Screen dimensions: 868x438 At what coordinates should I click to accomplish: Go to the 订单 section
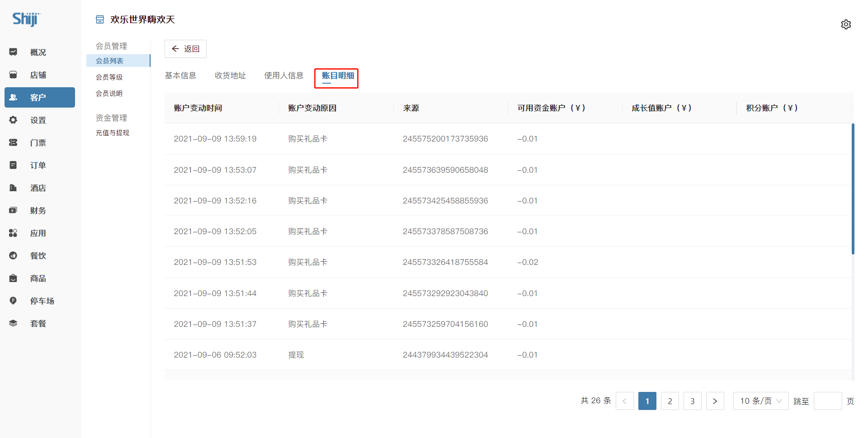tap(40, 165)
